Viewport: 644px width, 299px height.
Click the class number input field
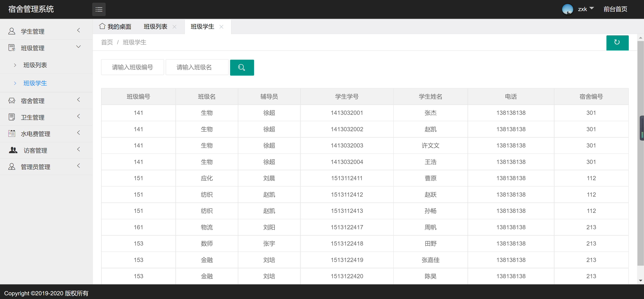point(132,67)
